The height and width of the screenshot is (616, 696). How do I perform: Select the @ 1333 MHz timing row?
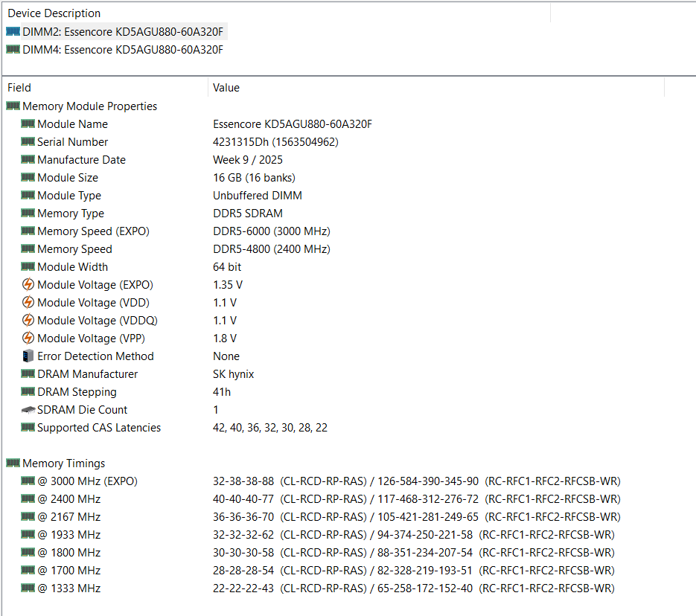tap(68, 588)
